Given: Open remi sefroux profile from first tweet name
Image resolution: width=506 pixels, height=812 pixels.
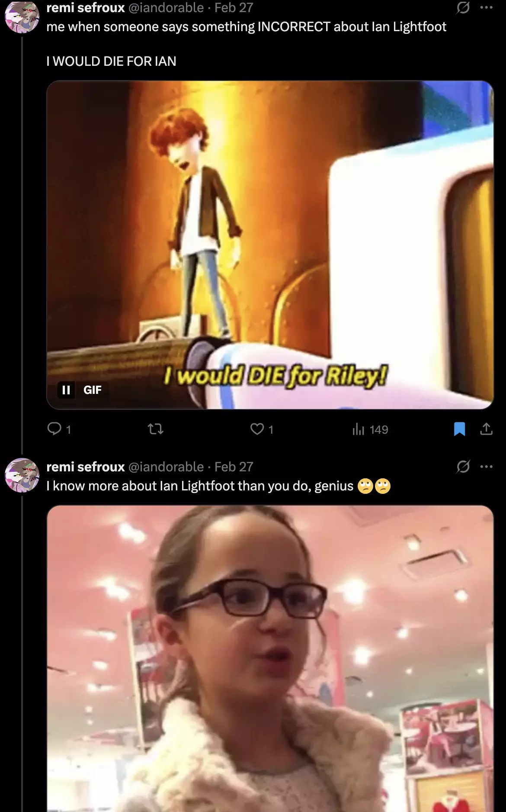Looking at the screenshot, I should (x=86, y=7).
